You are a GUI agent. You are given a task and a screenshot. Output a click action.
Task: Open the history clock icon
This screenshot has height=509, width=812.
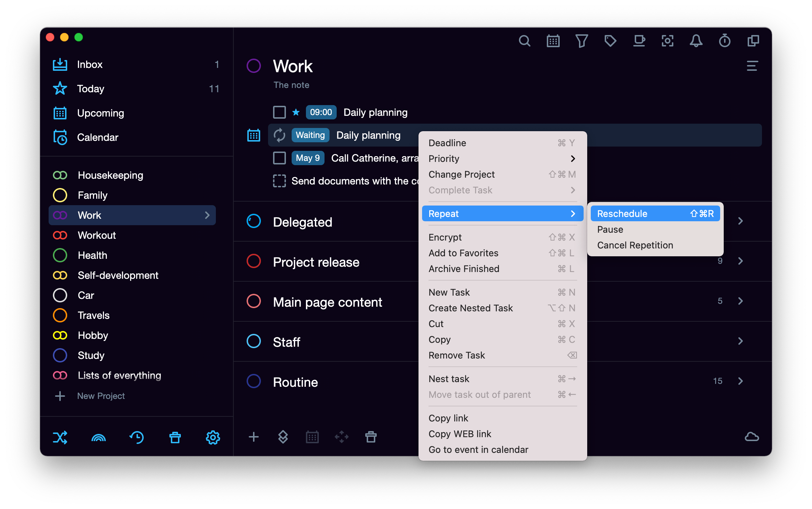coord(137,437)
